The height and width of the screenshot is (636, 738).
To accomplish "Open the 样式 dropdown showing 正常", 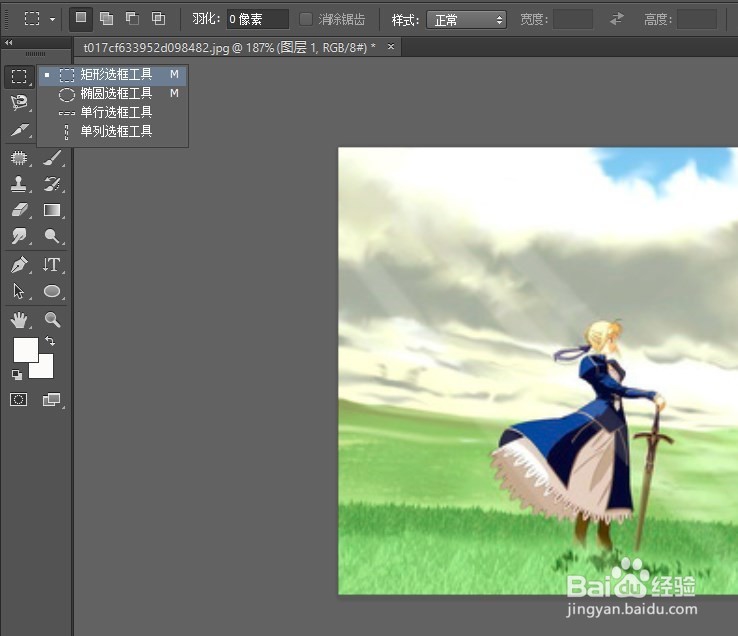I will (x=466, y=20).
